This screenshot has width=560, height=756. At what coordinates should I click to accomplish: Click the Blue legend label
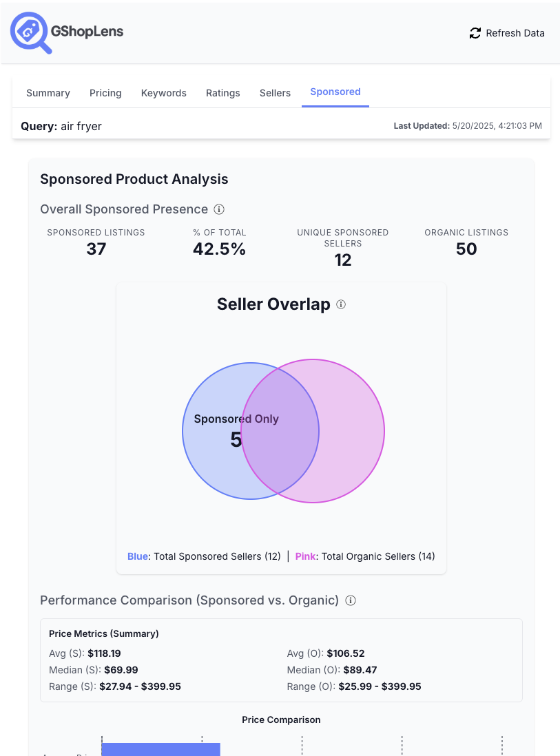pyautogui.click(x=138, y=556)
